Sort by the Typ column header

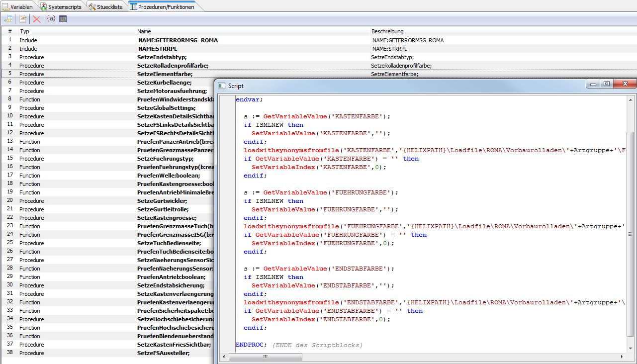click(76, 31)
